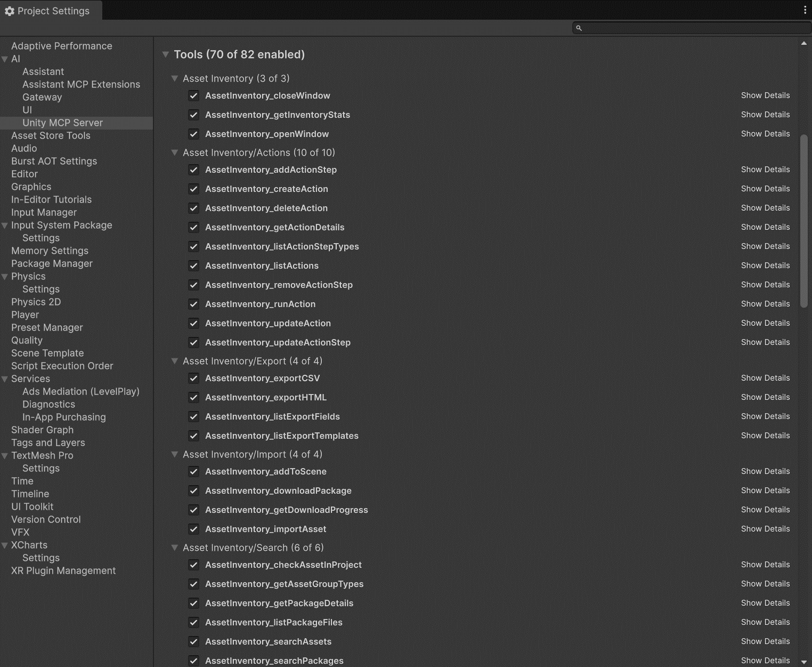This screenshot has height=667, width=812.
Task: Click AssetInventory_getDownloadProgress label
Action: pyautogui.click(x=287, y=510)
